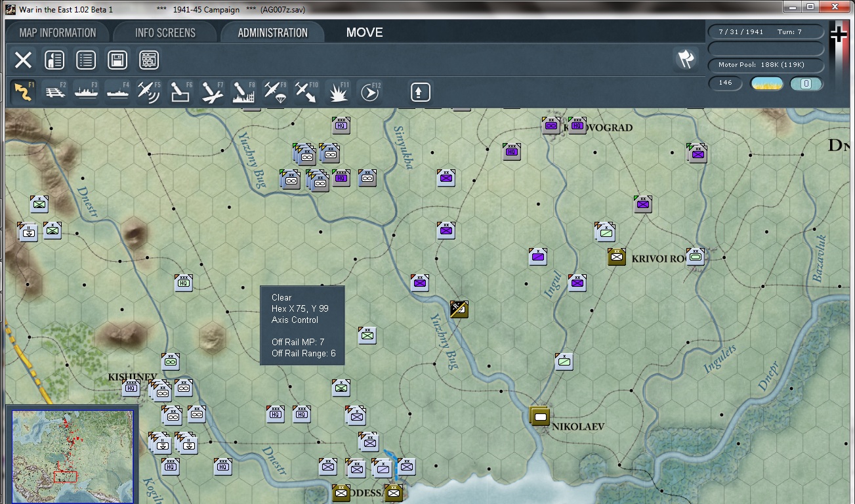The width and height of the screenshot is (855, 504).
Task: Select the purple HQ counter by KIROVOGRAD
Action: point(577,125)
